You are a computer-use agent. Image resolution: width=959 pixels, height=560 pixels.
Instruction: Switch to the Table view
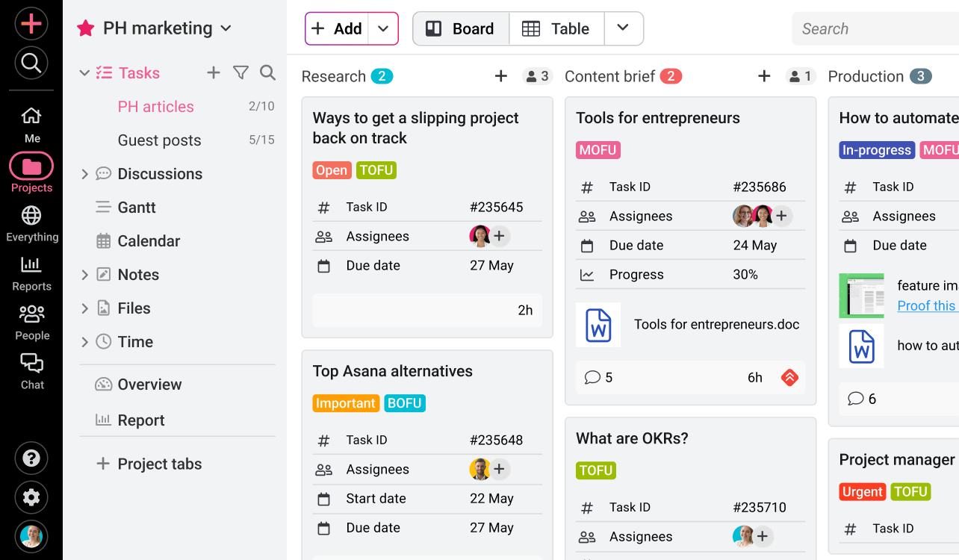(x=556, y=28)
